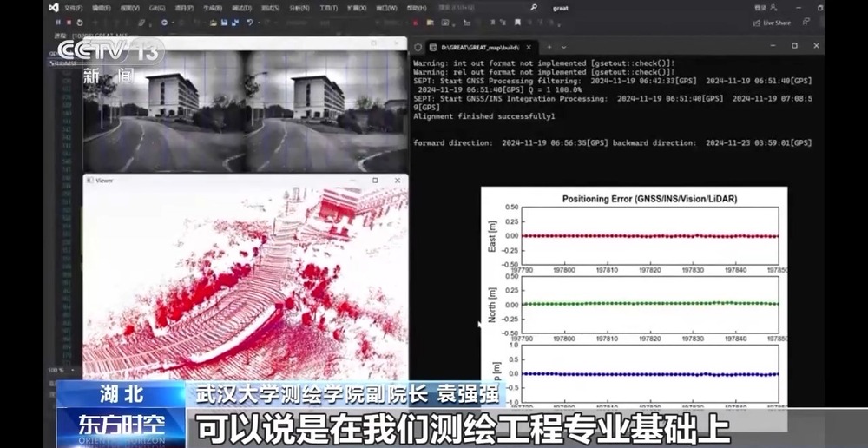Click the screenshot capture toolbar icon
The width and height of the screenshot is (868, 448).
pyautogui.click(x=445, y=23)
